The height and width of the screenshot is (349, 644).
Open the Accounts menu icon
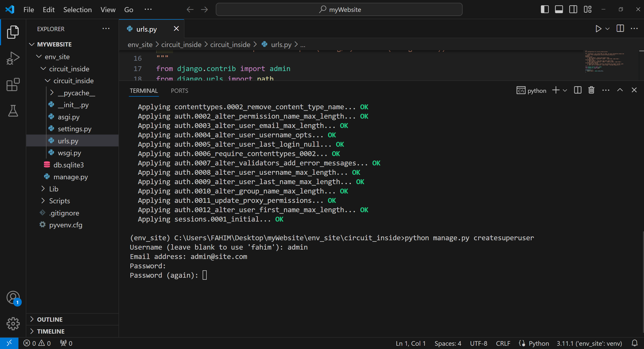pos(13,297)
